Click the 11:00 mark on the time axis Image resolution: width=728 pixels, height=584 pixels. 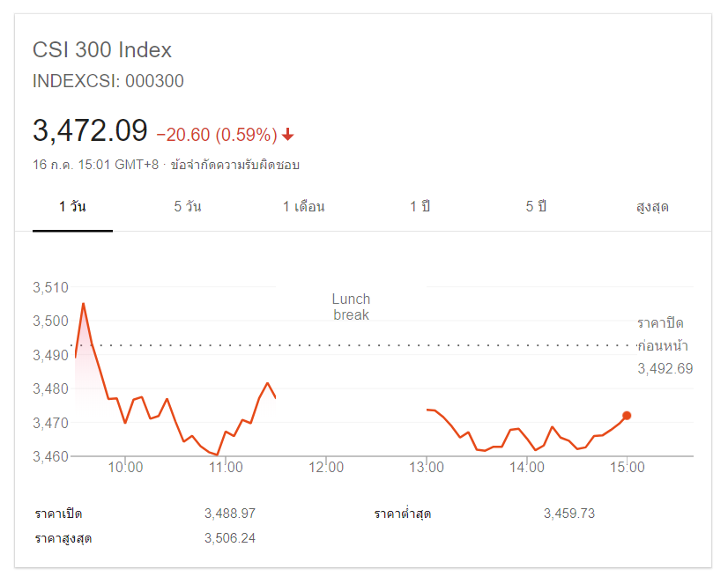pyautogui.click(x=227, y=468)
